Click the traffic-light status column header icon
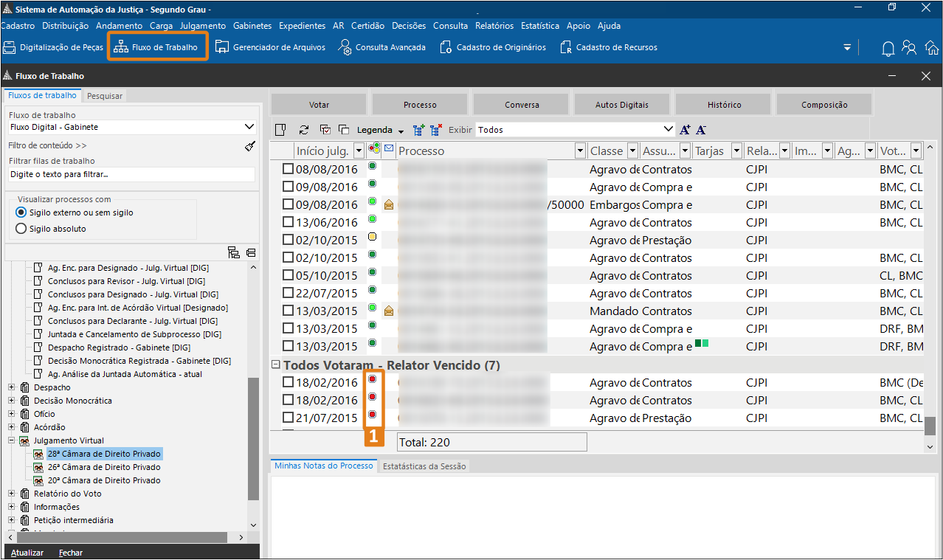 point(374,151)
